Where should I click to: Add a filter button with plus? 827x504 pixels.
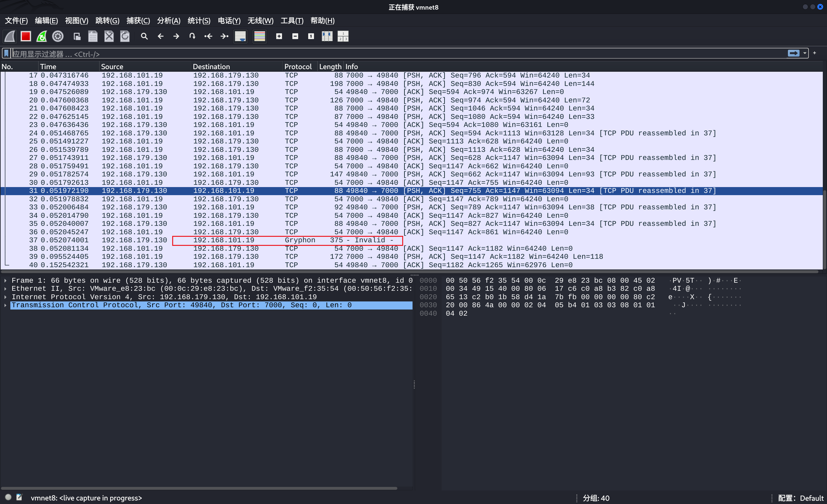[815, 53]
